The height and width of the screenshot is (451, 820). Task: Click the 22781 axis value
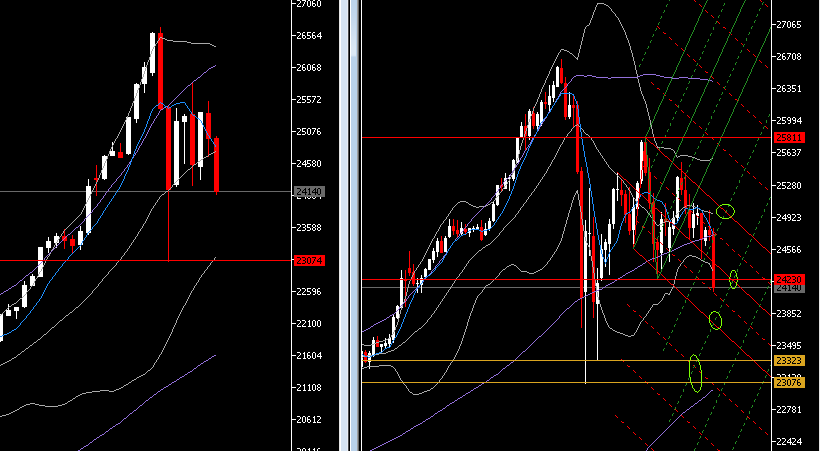click(790, 409)
